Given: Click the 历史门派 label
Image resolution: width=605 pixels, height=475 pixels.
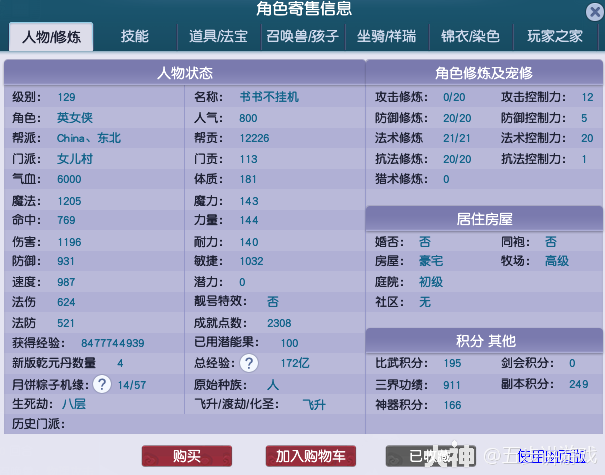Looking at the screenshot, I should (x=38, y=424).
